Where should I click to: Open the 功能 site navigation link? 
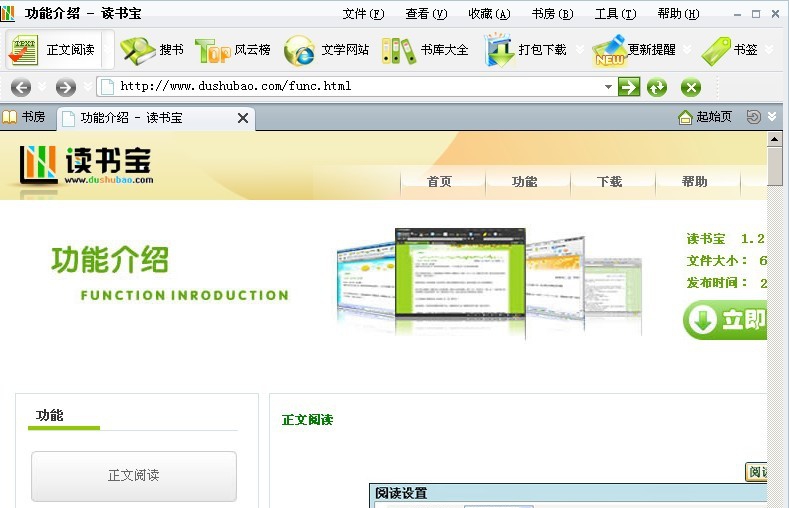click(x=524, y=182)
